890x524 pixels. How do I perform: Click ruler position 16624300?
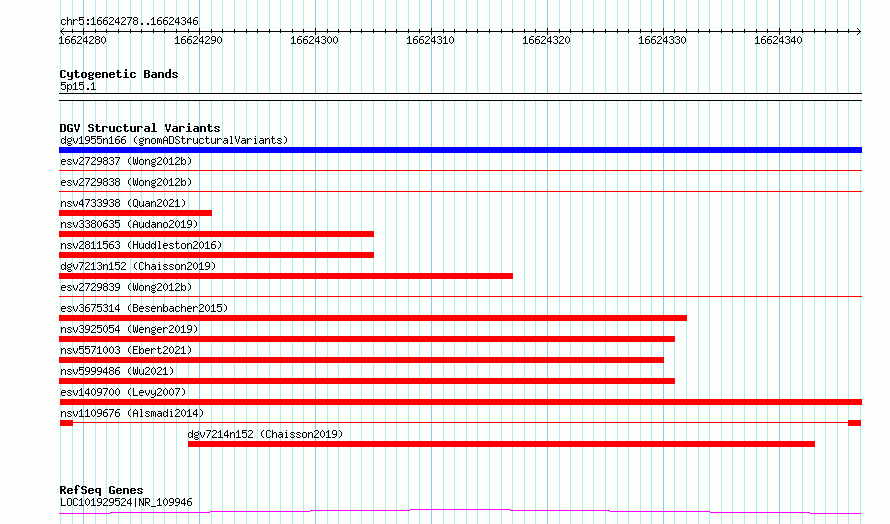(x=314, y=40)
